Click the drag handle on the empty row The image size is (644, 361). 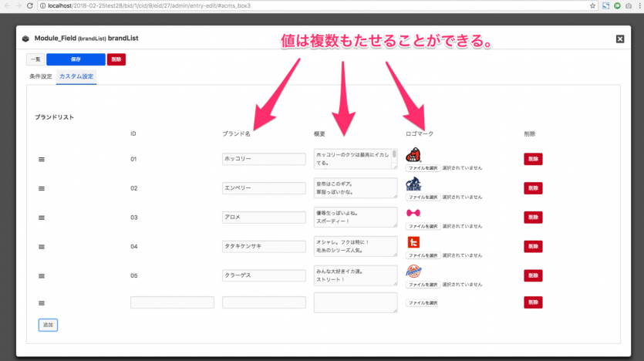[41, 303]
